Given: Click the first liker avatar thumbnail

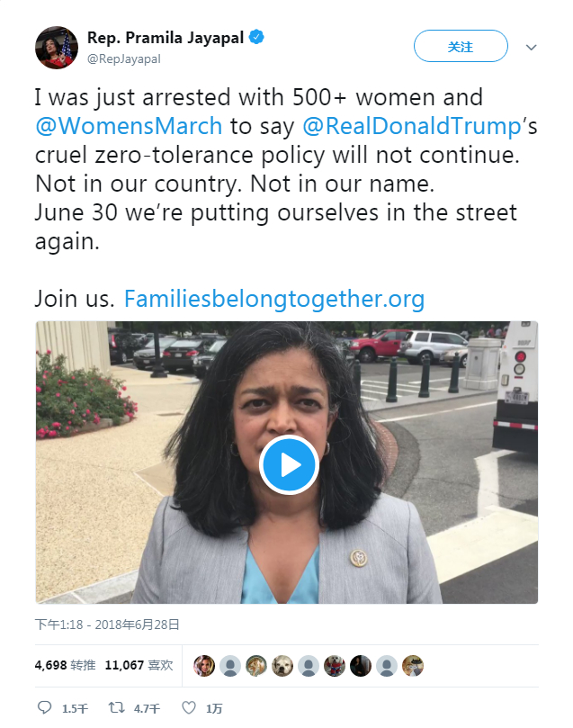Looking at the screenshot, I should pos(204,666).
